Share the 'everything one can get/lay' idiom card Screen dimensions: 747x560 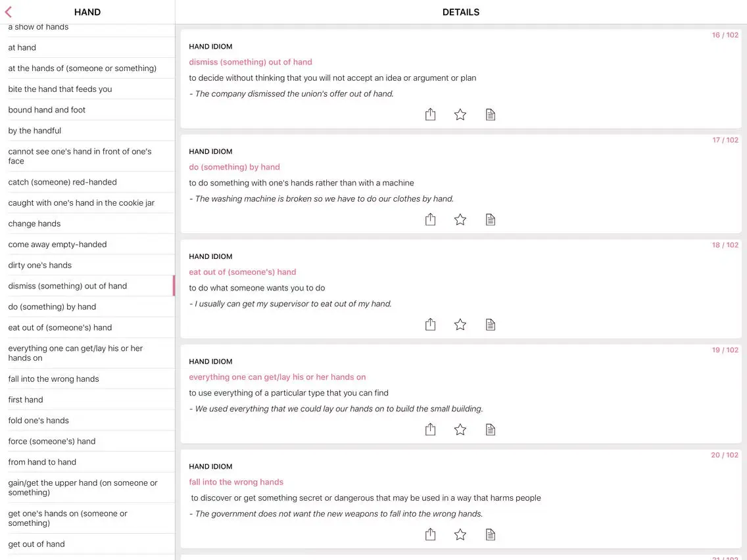tap(430, 429)
